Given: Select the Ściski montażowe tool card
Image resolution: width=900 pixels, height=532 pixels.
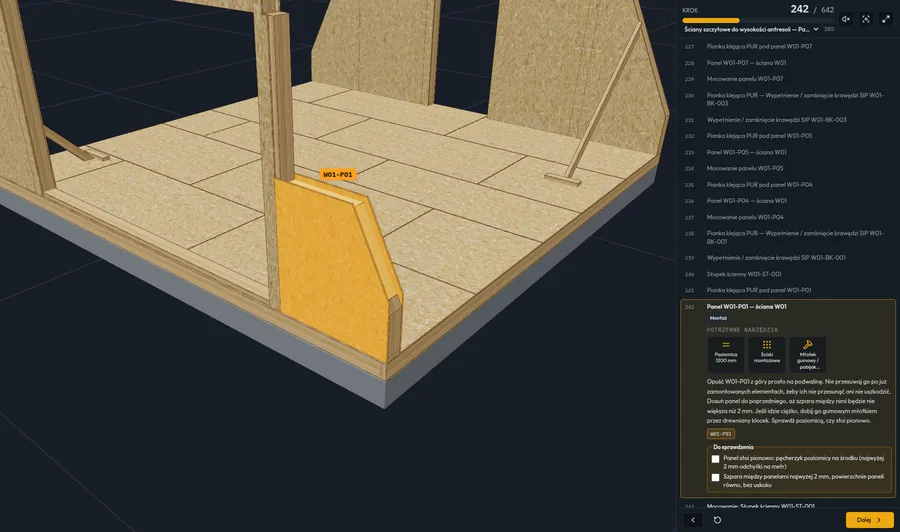Looking at the screenshot, I should point(766,355).
